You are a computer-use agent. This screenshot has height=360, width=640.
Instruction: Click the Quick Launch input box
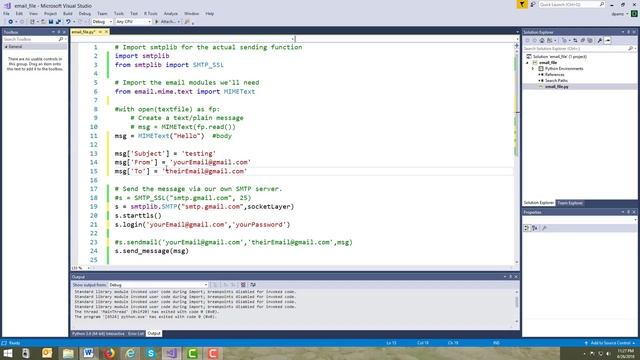[x=568, y=4]
